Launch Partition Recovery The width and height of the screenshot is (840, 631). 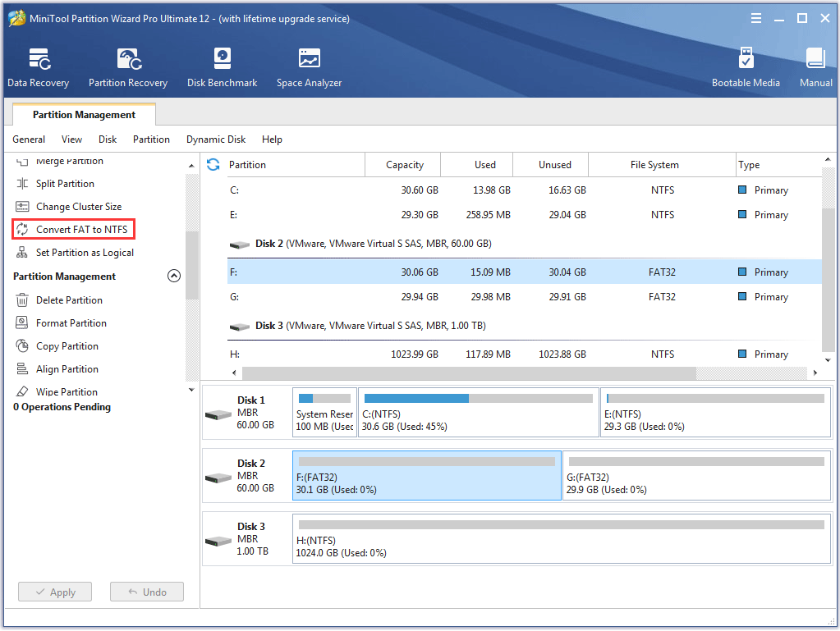[x=128, y=66]
